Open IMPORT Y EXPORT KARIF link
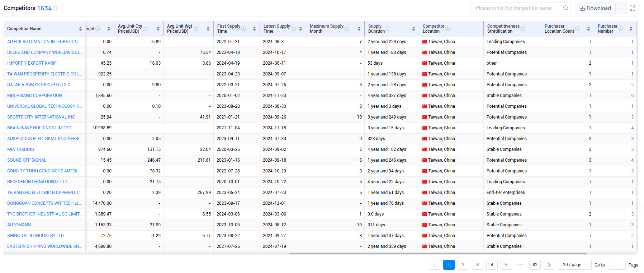Screen dimensions: 644x273 point(32,63)
